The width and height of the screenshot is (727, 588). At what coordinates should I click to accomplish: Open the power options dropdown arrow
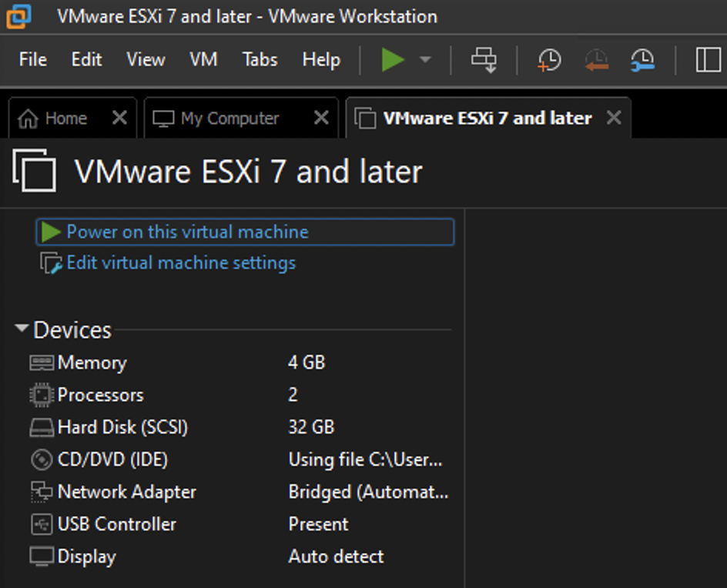click(425, 60)
